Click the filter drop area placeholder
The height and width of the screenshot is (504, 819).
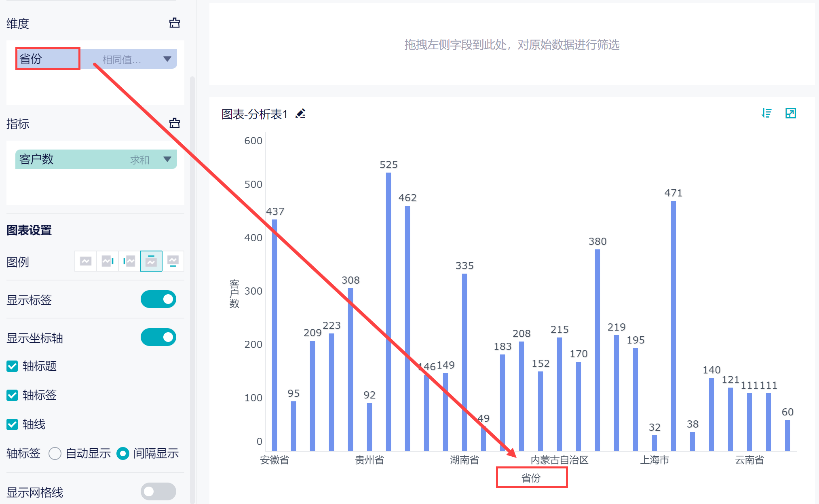512,44
